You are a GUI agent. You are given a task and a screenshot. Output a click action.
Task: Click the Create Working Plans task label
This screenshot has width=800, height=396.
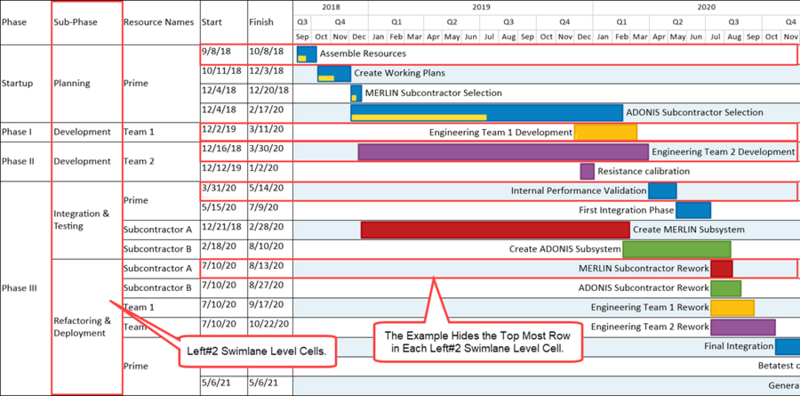tap(399, 73)
